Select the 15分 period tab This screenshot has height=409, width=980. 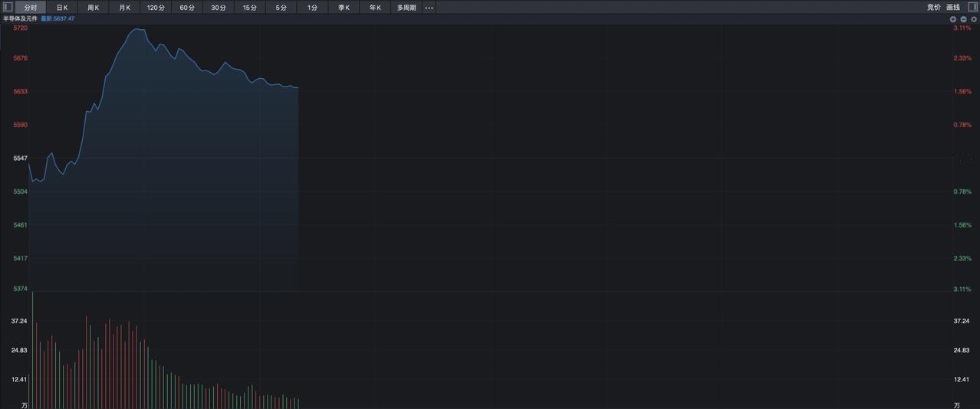(x=250, y=7)
